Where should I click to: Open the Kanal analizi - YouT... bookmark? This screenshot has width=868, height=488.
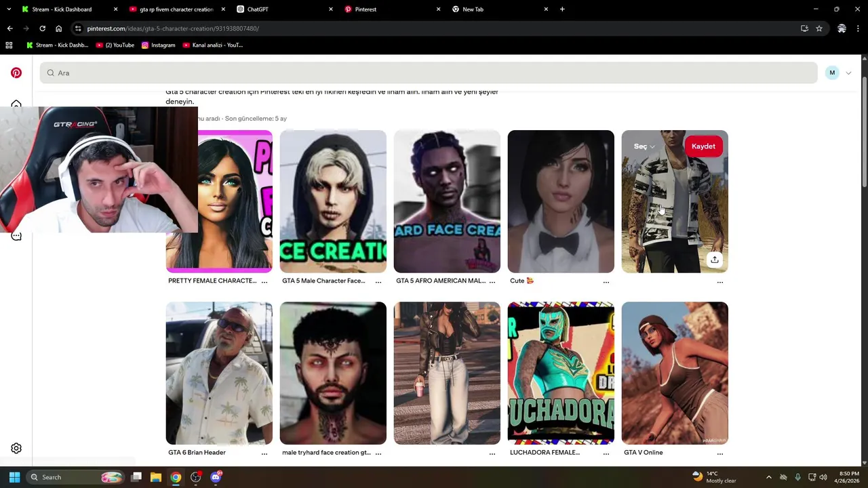[213, 45]
